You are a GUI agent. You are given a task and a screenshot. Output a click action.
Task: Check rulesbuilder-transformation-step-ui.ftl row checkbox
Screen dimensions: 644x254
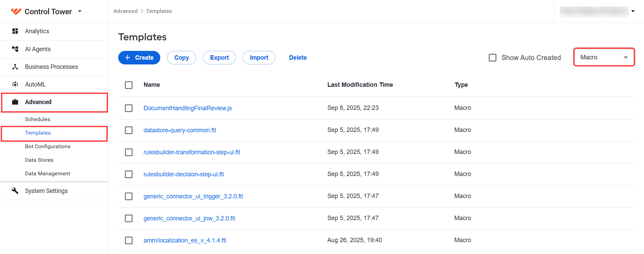coord(129,152)
